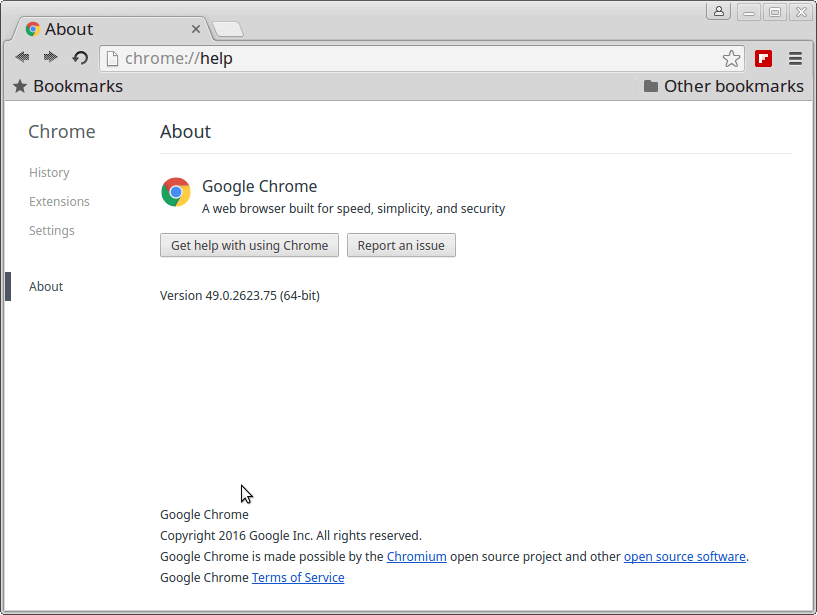Image resolution: width=817 pixels, height=615 pixels.
Task: Go to Settings in the sidebar
Action: click(52, 230)
